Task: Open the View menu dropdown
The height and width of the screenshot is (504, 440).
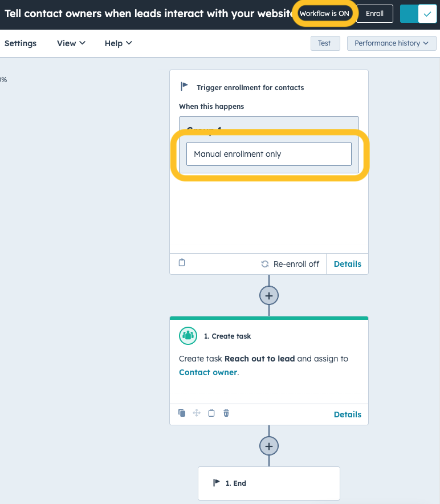Action: point(71,43)
